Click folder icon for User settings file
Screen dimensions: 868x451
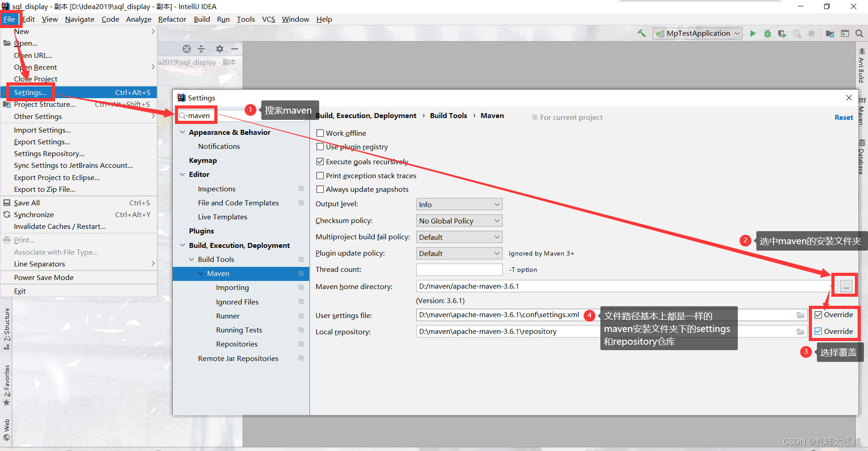800,315
